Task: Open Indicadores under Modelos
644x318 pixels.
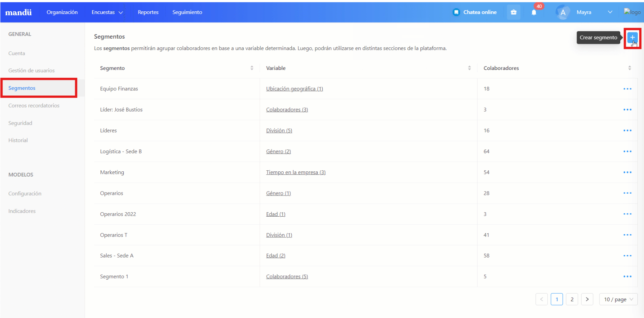Action: tap(22, 211)
